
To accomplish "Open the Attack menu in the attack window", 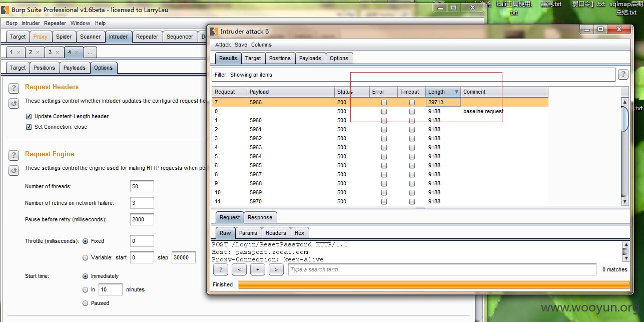I will point(223,45).
